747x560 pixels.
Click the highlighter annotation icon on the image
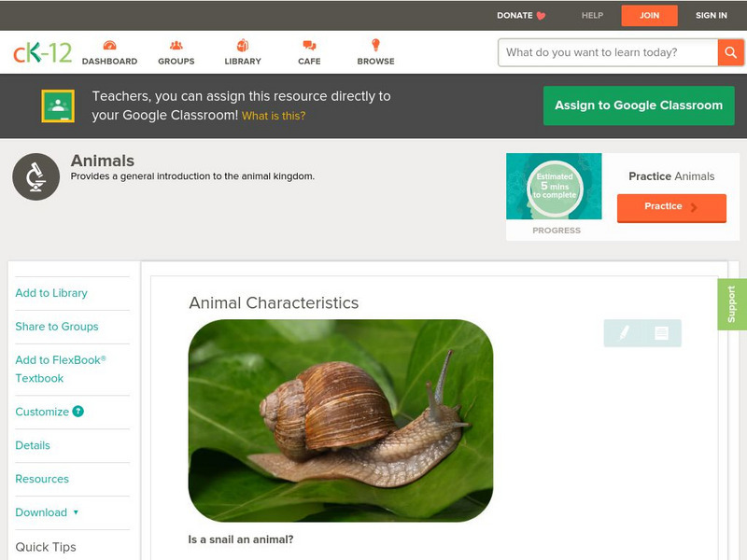[x=624, y=333]
